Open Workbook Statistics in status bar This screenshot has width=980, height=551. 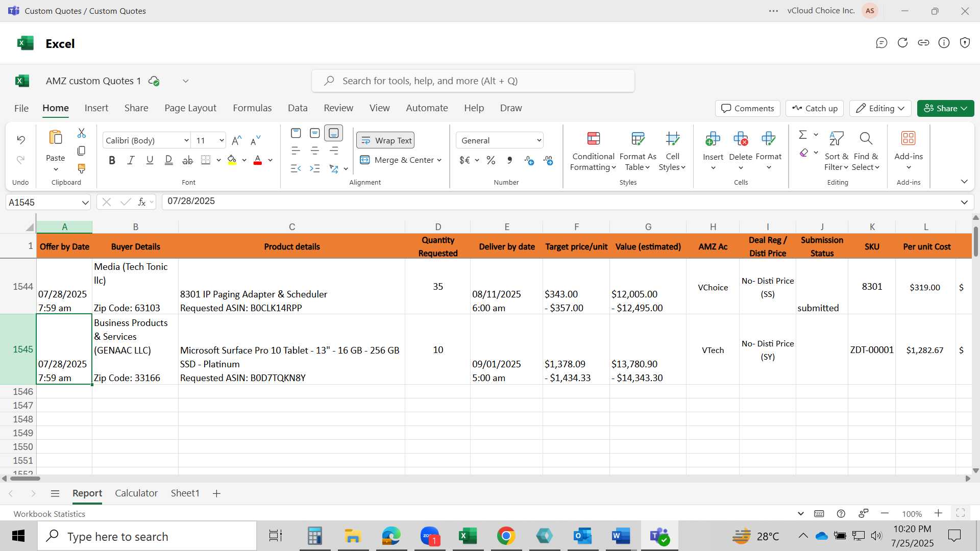[49, 514]
